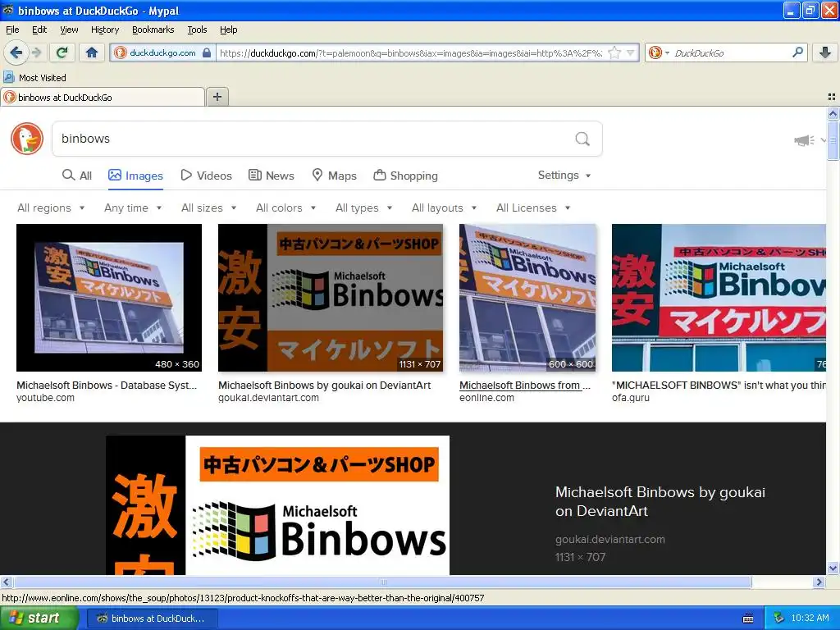Click Michaelsoft Binbows by goukai result title
The image size is (840, 630).
coord(324,386)
